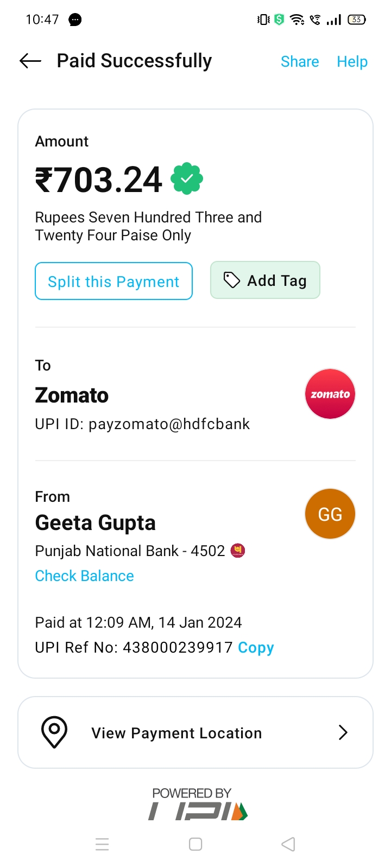Tap the back arrow icon
The width and height of the screenshot is (391, 868).
coord(30,61)
